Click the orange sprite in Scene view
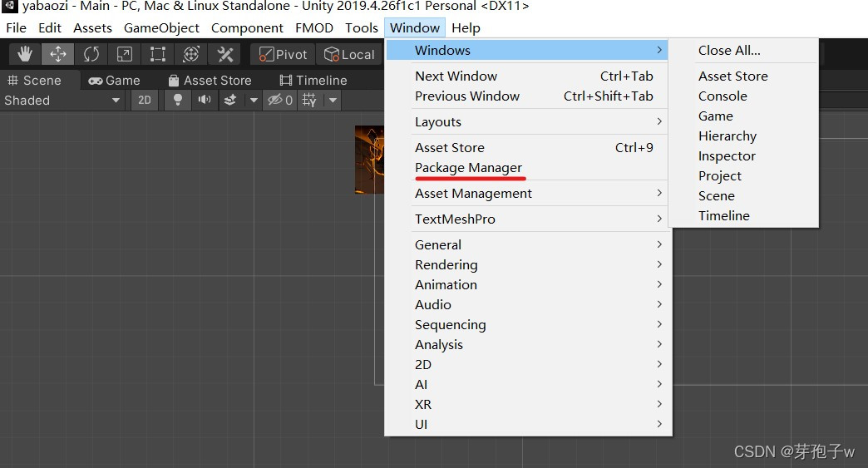The height and width of the screenshot is (468, 868). 369,160
